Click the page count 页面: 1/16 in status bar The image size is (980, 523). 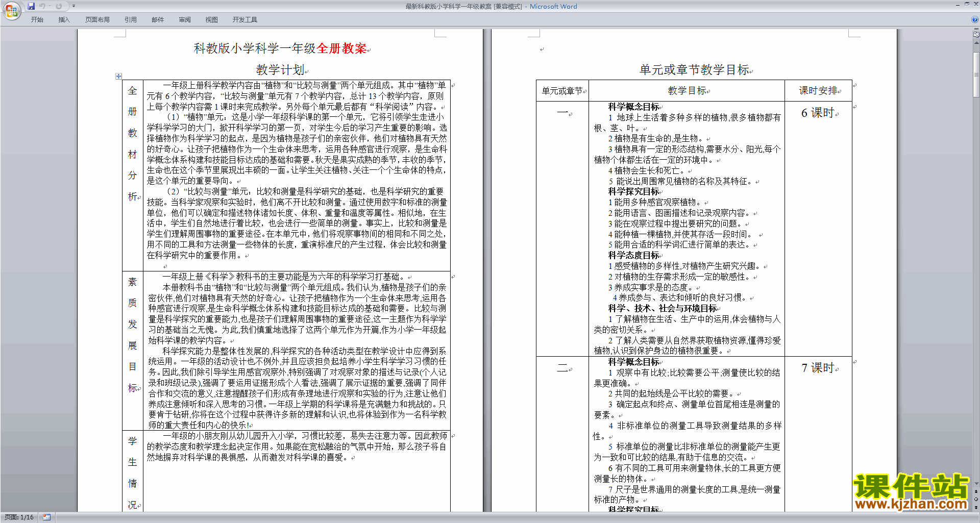[19, 517]
